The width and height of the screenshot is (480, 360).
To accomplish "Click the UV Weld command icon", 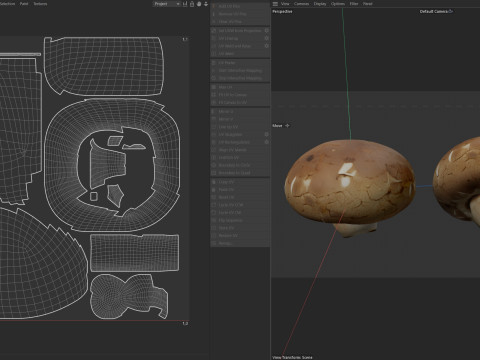I will [x=214, y=54].
